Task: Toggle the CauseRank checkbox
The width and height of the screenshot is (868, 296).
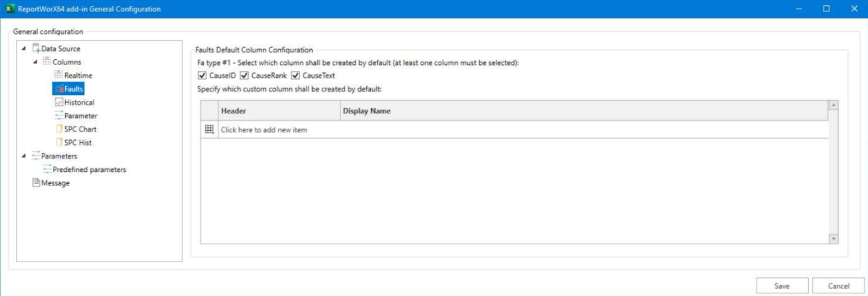Action: [244, 76]
